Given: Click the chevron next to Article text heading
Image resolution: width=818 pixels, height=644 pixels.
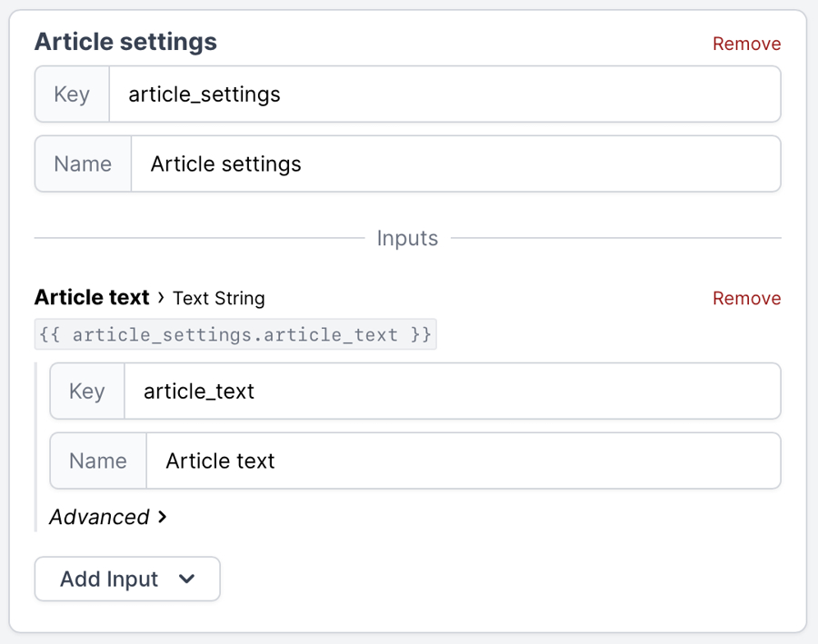Looking at the screenshot, I should (159, 298).
